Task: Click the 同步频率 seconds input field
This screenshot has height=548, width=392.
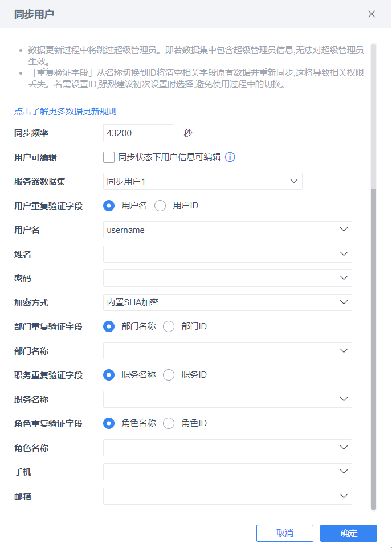Action: pos(138,133)
